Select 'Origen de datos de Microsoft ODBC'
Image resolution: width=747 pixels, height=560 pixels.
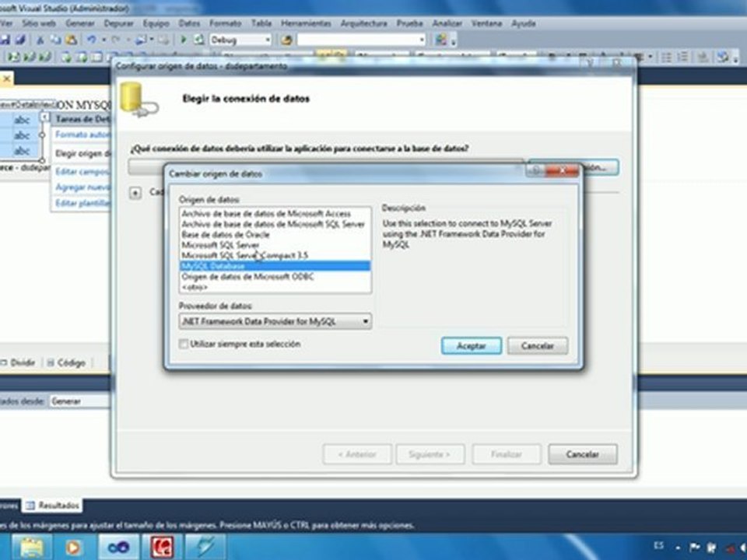tap(275, 277)
